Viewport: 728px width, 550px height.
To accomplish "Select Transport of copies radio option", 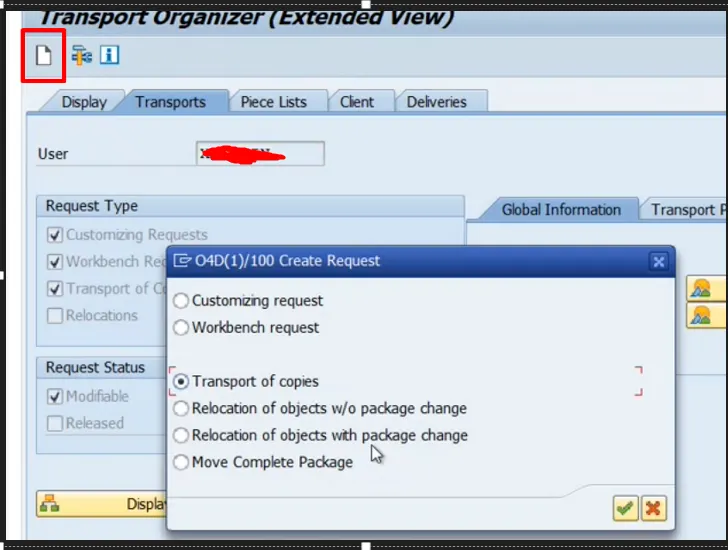I will click(181, 382).
